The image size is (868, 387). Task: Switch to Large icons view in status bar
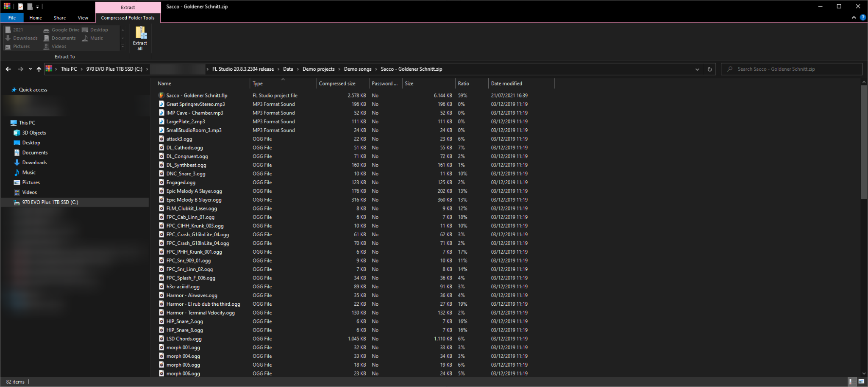point(861,382)
